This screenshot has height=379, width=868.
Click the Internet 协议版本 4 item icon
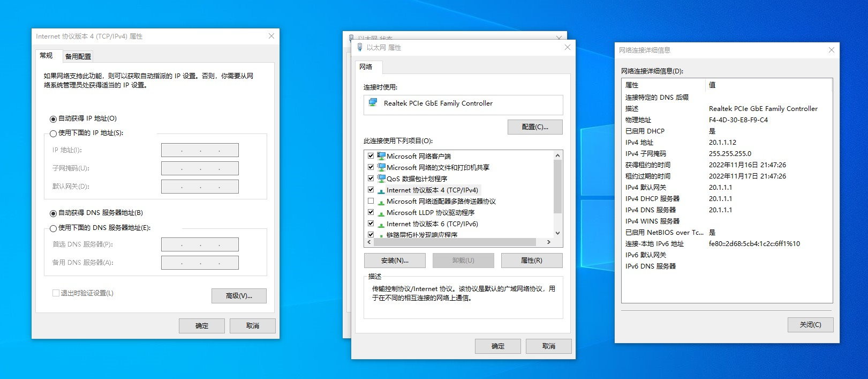click(381, 190)
